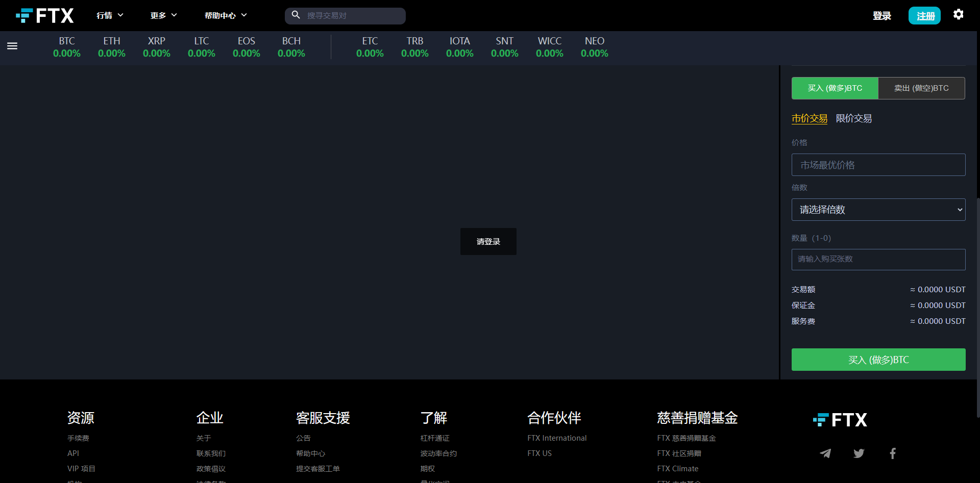Open the FTX US footer link
Viewport: 980px width, 483px height.
(x=540, y=453)
